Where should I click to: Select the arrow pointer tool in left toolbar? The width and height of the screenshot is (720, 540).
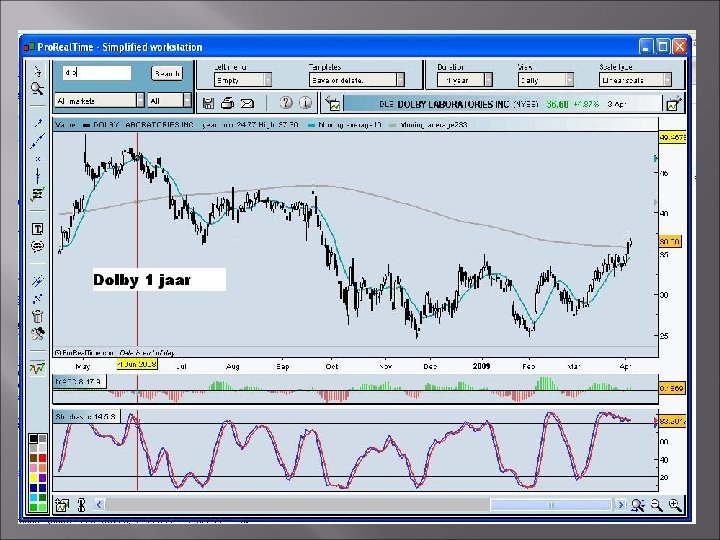[38, 71]
